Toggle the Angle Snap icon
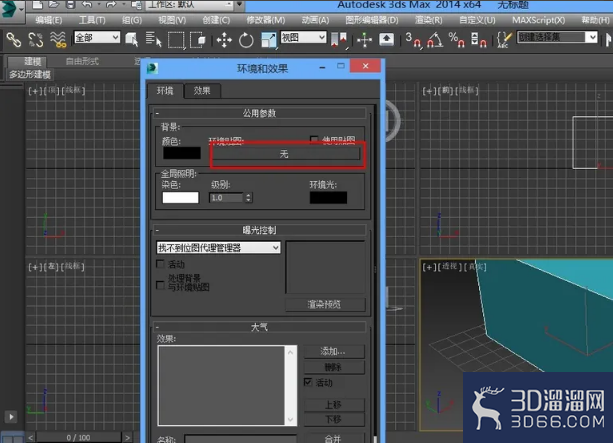This screenshot has height=443, width=613. 435,40
